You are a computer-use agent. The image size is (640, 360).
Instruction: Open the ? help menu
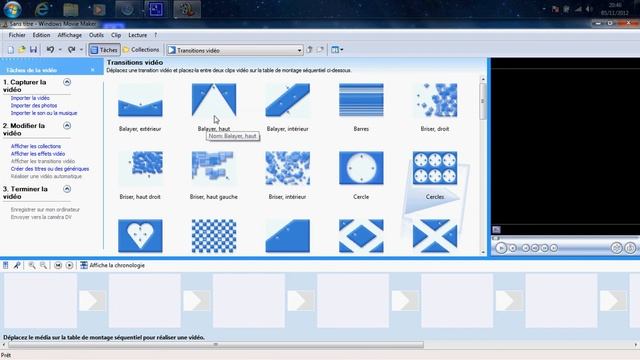point(156,35)
